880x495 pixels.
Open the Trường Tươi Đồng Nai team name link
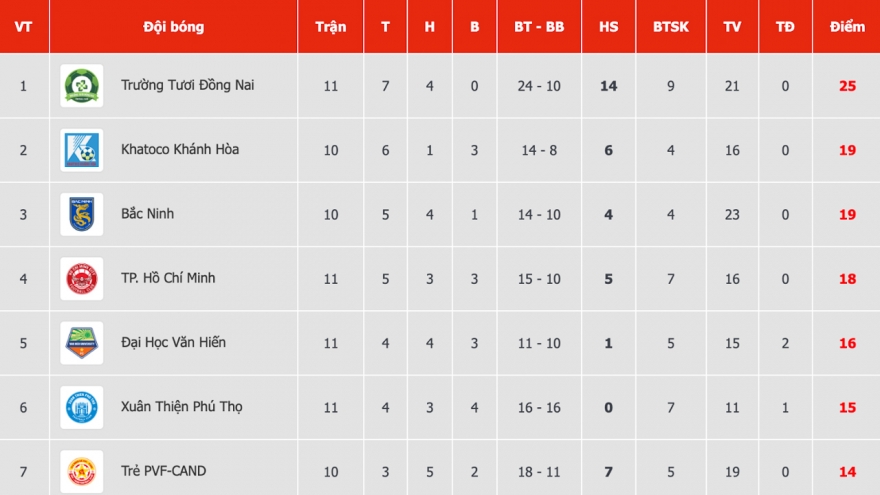(x=187, y=85)
